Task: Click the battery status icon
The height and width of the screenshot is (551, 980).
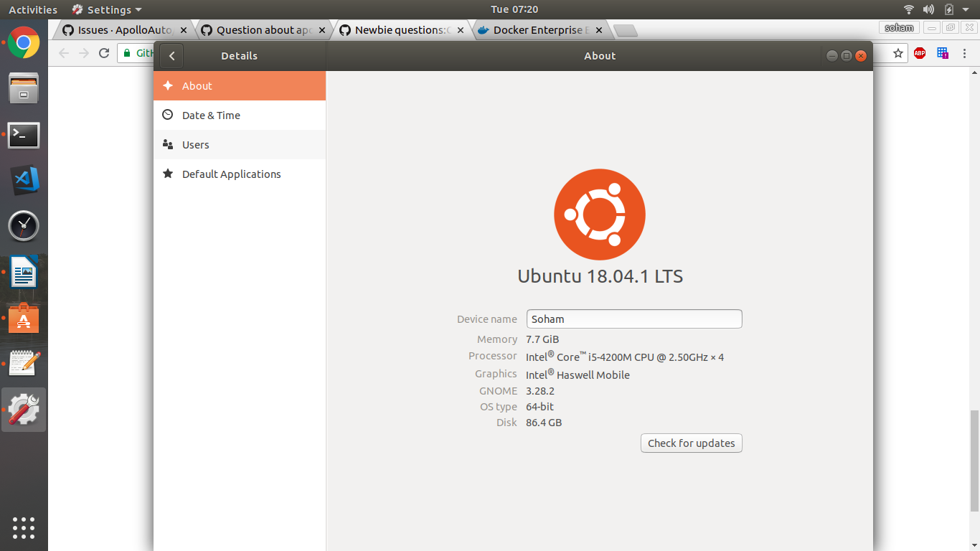Action: [x=948, y=9]
